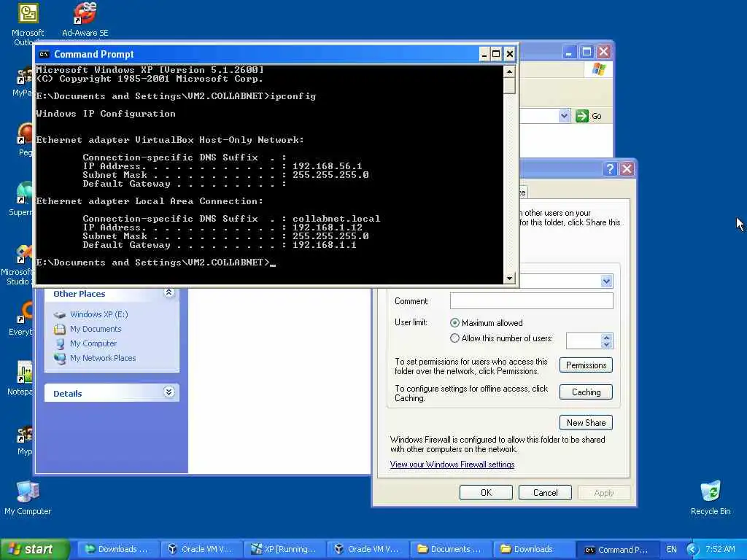Screen dimensions: 747x560
Task: Click the green Go arrow icon in Explorer
Action: [581, 116]
